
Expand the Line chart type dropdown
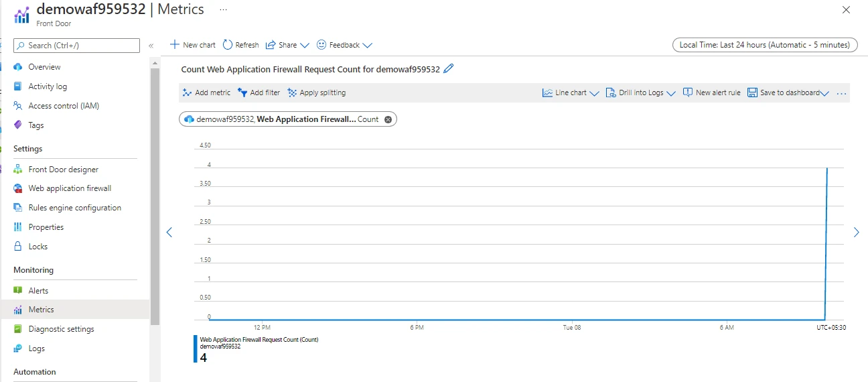pos(571,92)
